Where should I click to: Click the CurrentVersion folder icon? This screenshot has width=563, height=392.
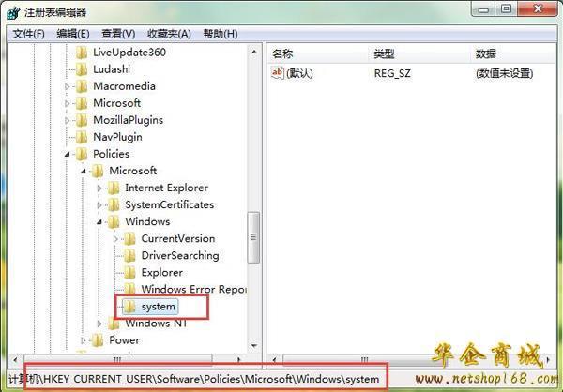coord(129,239)
